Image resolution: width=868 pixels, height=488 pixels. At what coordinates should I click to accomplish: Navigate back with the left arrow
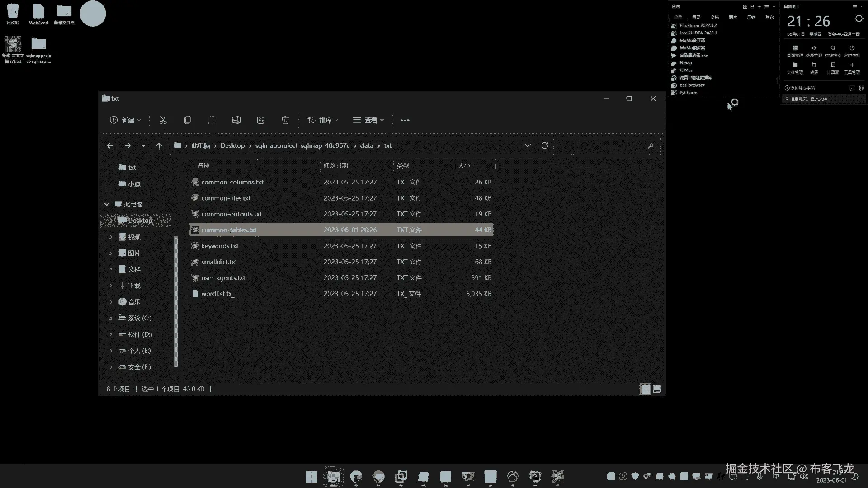pos(110,145)
